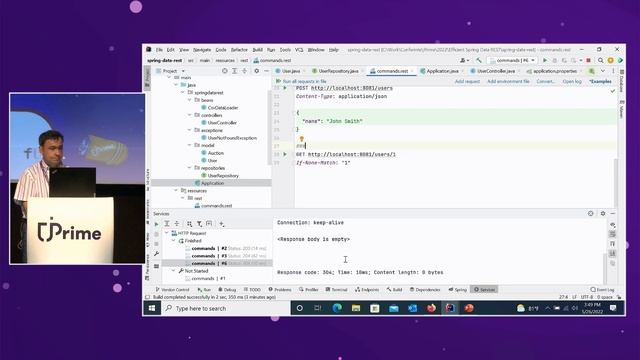Image resolution: width=640 pixels, height=360 pixels.
Task: Click the Project panel settings gear
Action: coord(256,71)
